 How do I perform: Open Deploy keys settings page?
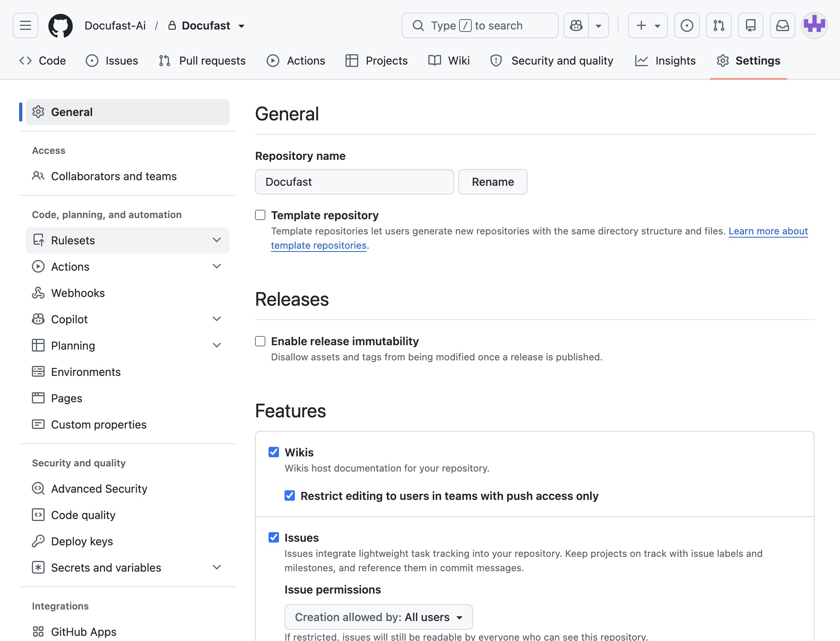pos(128,541)
